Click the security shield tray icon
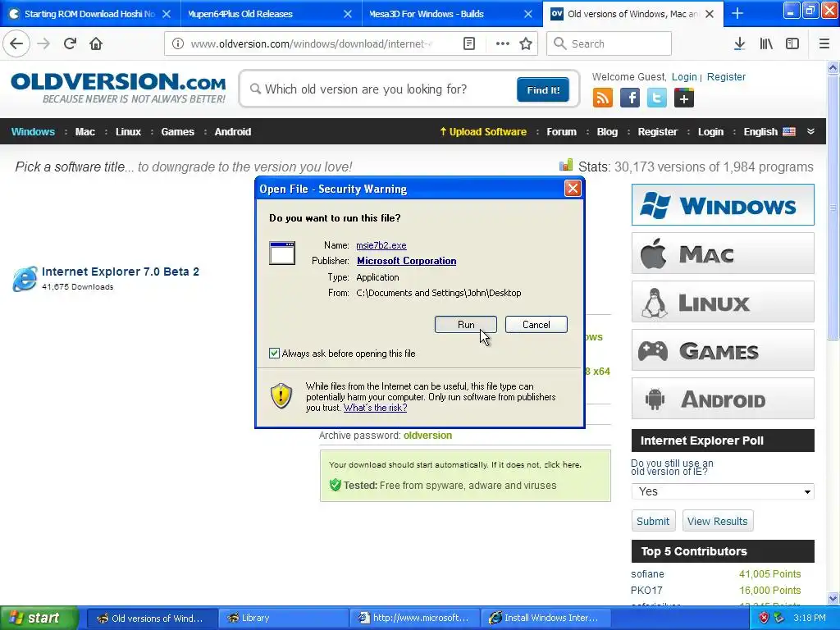 click(x=764, y=618)
